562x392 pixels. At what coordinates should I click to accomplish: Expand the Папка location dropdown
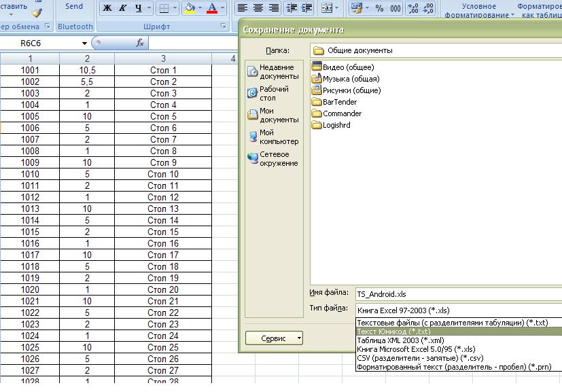point(435,50)
